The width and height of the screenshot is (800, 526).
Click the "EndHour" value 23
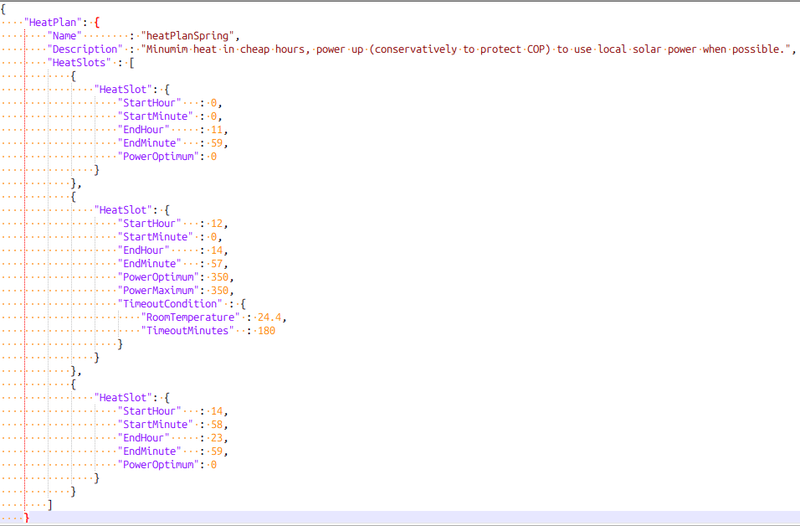217,438
